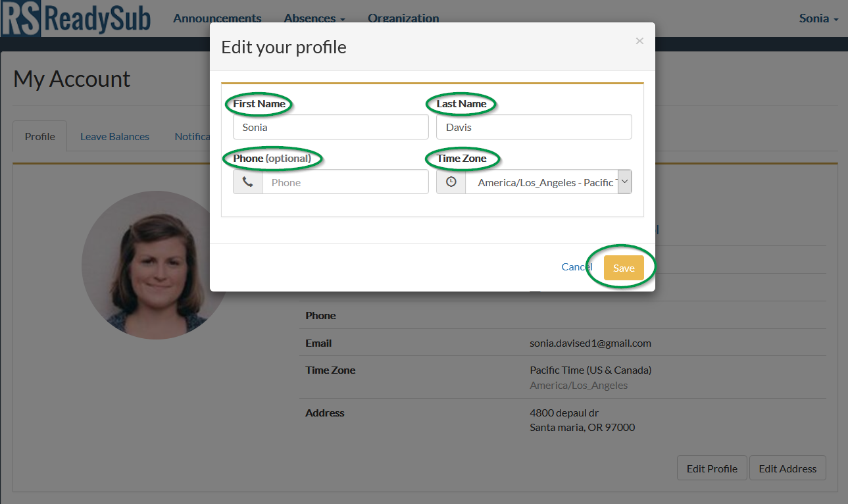Select the Profile tab
Screen dimensions: 848x504
pyautogui.click(x=39, y=136)
